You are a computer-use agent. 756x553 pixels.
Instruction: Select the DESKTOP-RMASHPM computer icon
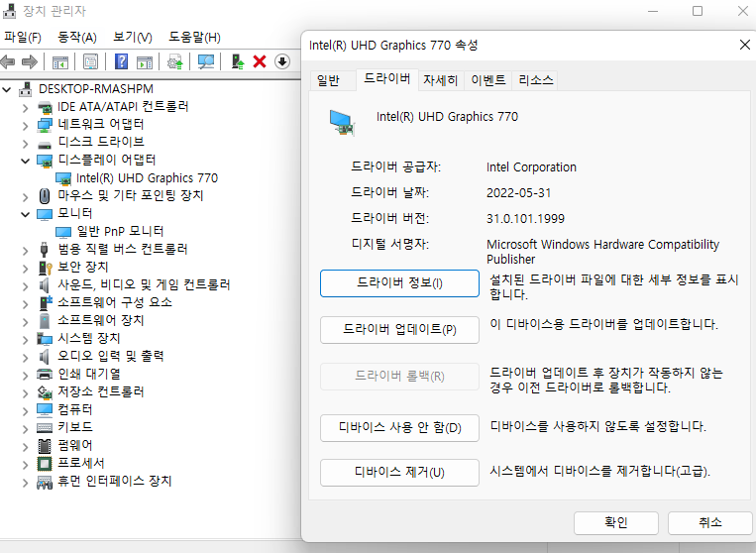(x=26, y=89)
